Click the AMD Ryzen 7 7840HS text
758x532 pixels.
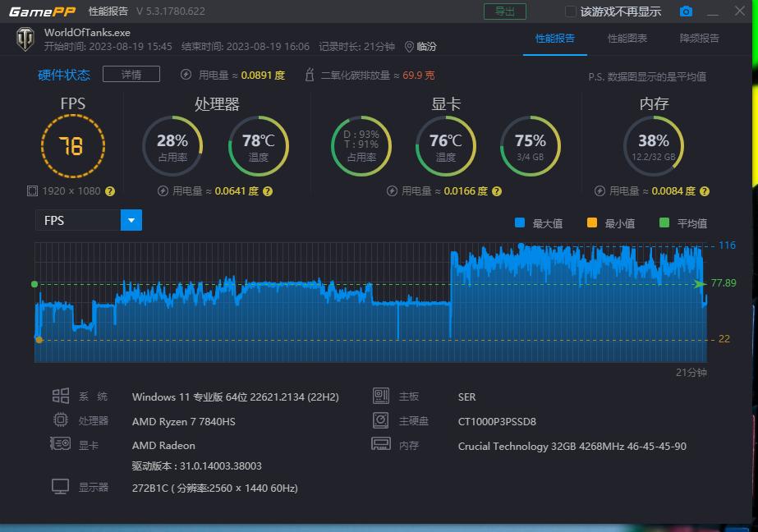[184, 421]
